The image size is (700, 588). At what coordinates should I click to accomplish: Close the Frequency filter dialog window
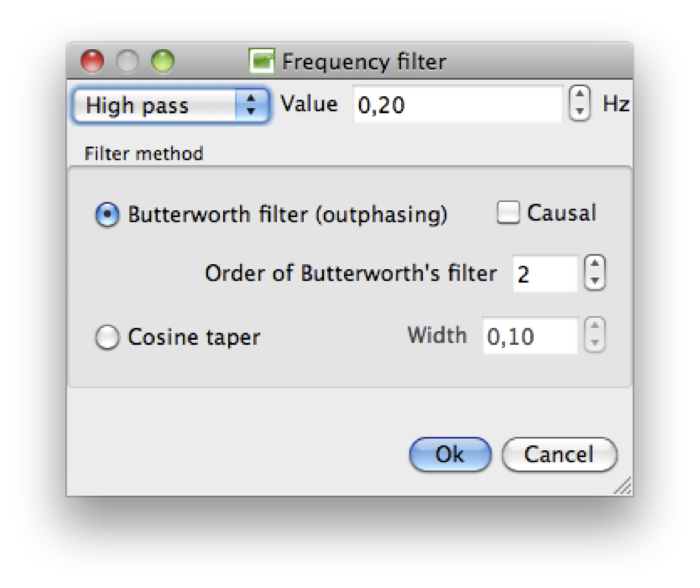tap(93, 62)
